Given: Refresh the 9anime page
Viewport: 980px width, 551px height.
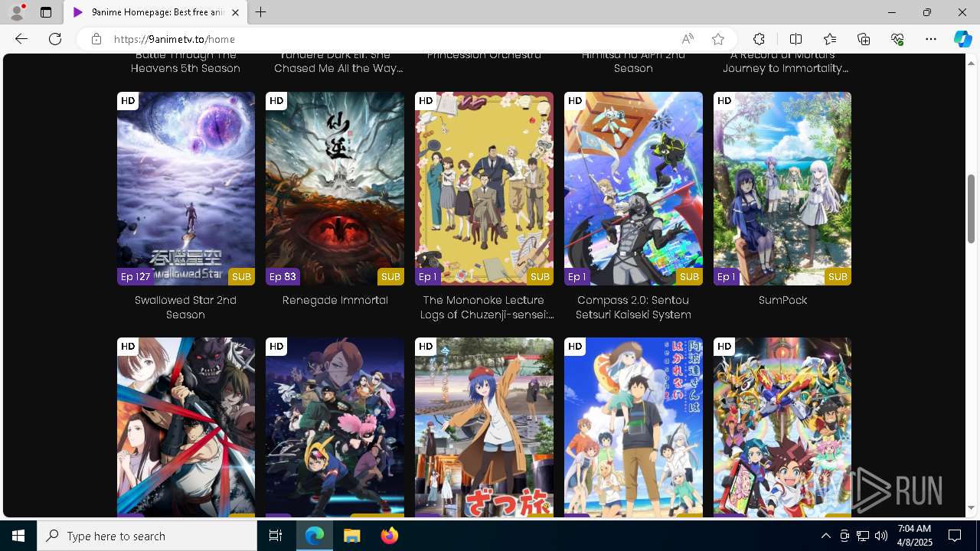Looking at the screenshot, I should click(x=55, y=39).
